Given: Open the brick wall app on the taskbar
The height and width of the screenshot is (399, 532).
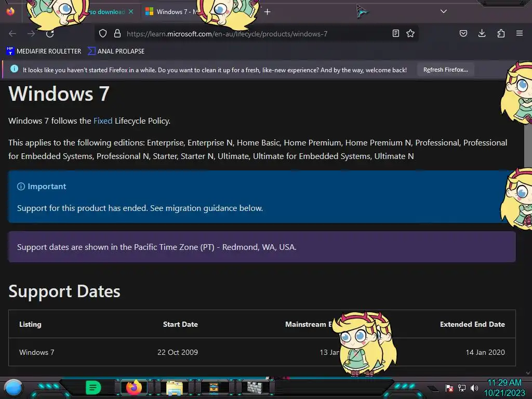Looking at the screenshot, I should click(255, 388).
